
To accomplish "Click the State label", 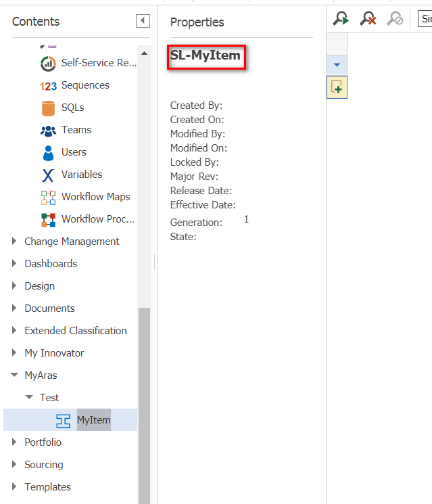I will (x=183, y=237).
